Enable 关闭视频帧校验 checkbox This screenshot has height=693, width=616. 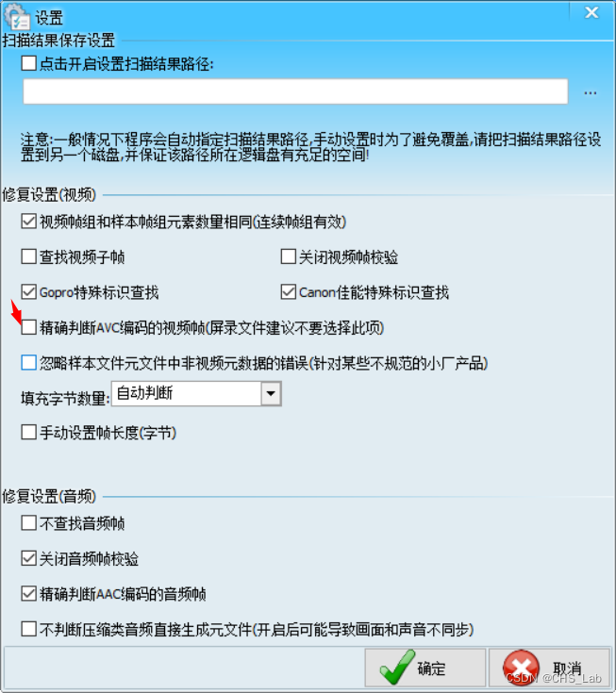click(289, 256)
